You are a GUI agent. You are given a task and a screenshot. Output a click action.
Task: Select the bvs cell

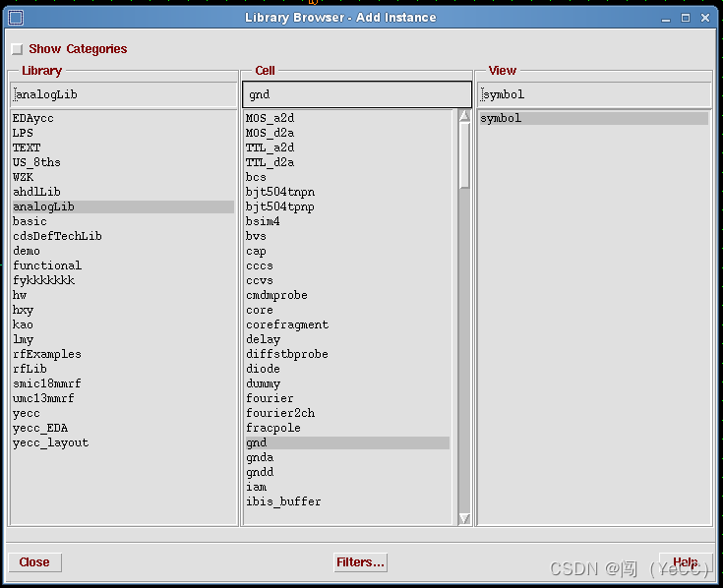click(257, 236)
